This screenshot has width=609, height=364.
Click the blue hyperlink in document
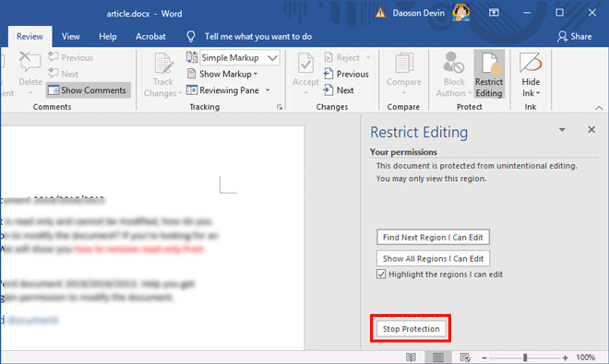point(30,320)
